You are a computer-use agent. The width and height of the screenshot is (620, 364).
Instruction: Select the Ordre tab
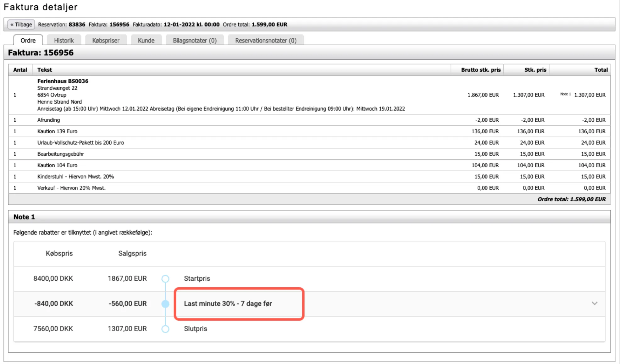pos(28,40)
